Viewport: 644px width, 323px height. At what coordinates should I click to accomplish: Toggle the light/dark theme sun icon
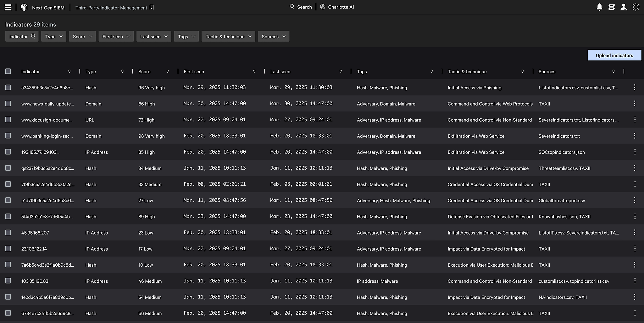[x=636, y=7]
